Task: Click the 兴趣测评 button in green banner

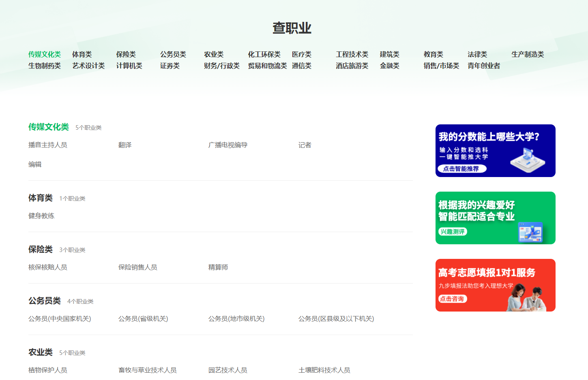Action: (x=453, y=232)
